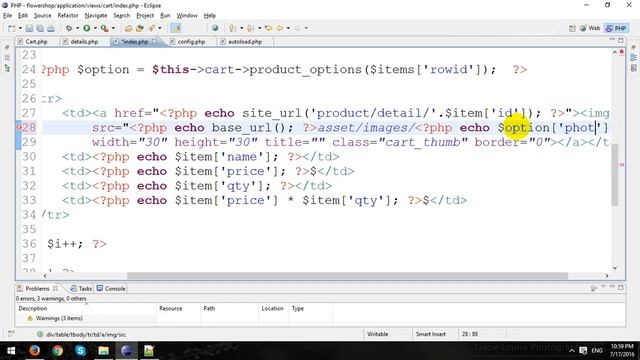Open the Navigate menu
The width and height of the screenshot is (640, 360).
[96, 16]
